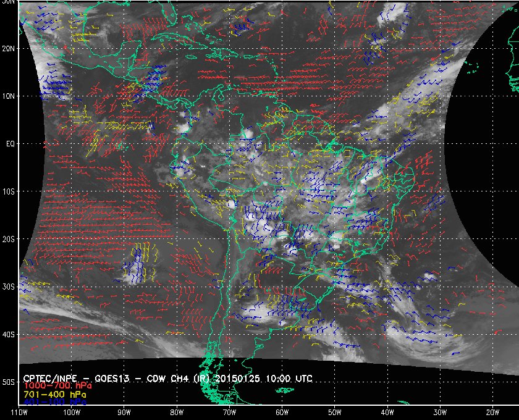Viewport: 519px width, 420px height.
Task: Click the 20W longitude label
Action: 492,413
